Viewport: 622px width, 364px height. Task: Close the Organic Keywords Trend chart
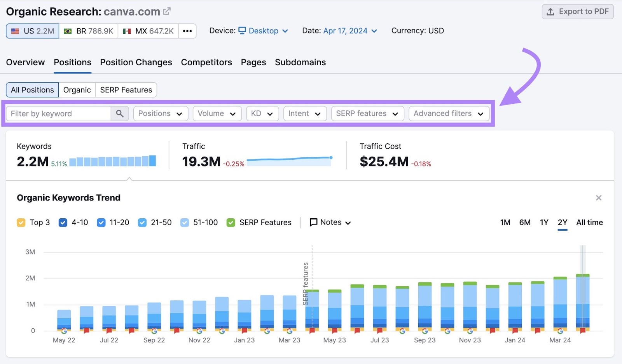click(599, 198)
